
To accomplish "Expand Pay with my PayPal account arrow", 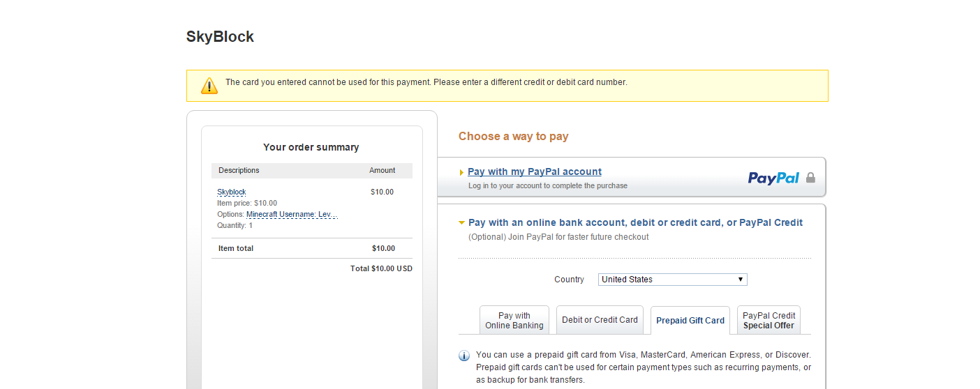I will (x=461, y=172).
